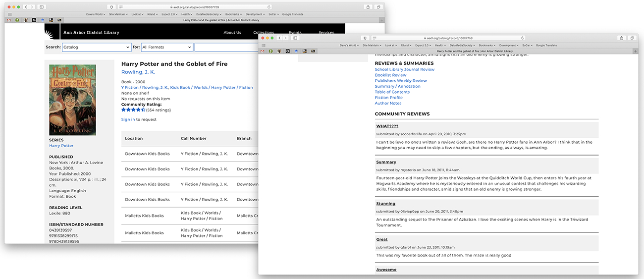Click ISBN 9781338299175
This screenshot has width=644, height=279.
(63, 236)
